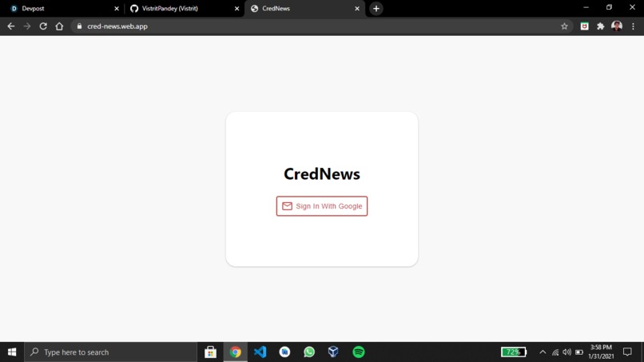Screen dimensions: 644x362
Task: Sign in with Google button
Action: [x=321, y=206]
